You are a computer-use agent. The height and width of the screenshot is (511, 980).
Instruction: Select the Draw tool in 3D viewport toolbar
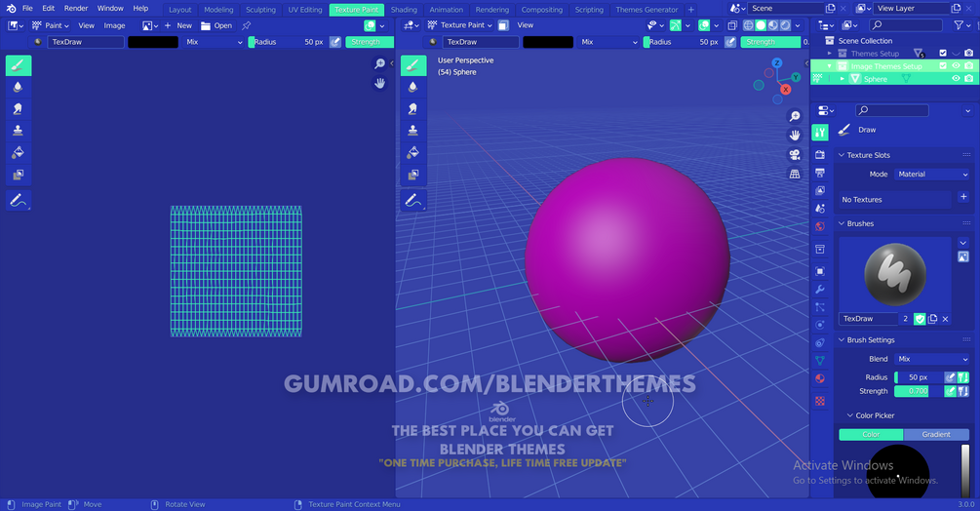point(413,65)
